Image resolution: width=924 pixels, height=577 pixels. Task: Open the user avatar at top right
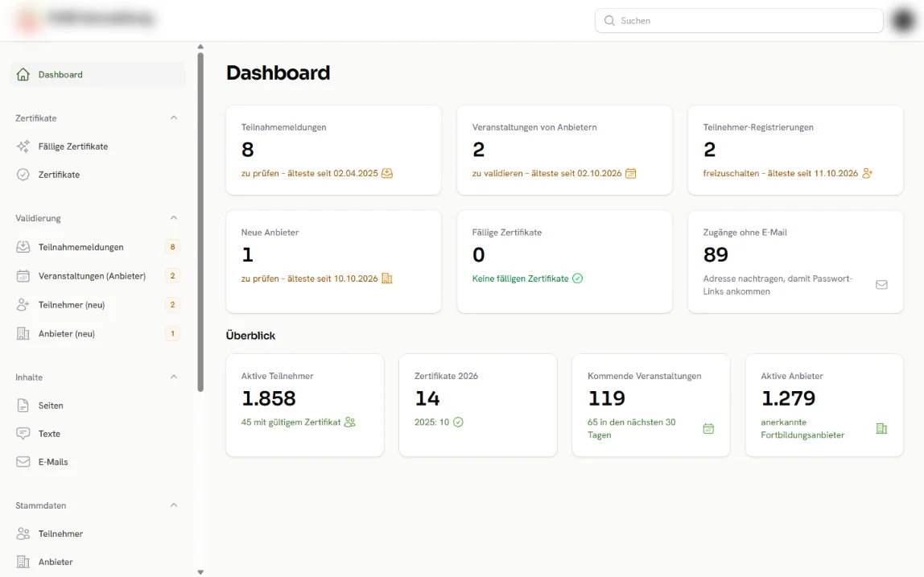903,21
